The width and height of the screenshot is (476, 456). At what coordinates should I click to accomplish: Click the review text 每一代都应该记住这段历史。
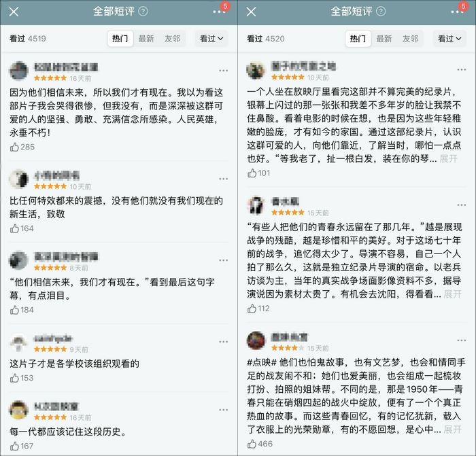(69, 432)
